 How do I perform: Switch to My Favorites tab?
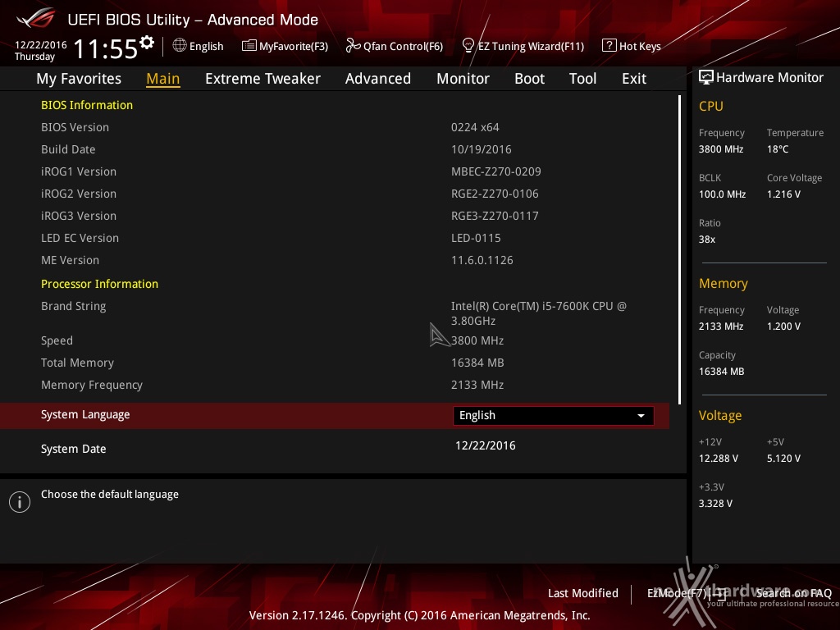click(x=79, y=79)
